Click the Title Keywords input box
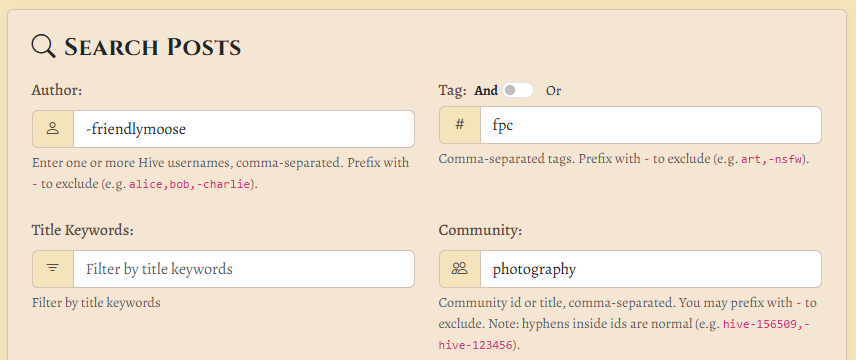The height and width of the screenshot is (360, 856). (x=243, y=269)
